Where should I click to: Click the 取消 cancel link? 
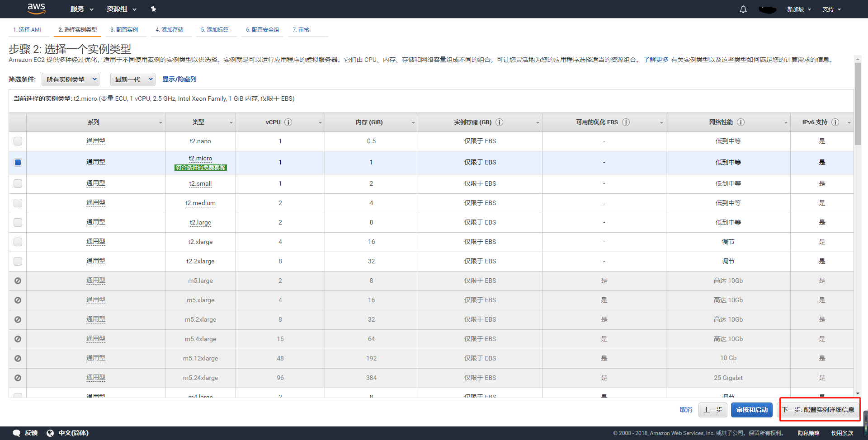click(x=686, y=410)
